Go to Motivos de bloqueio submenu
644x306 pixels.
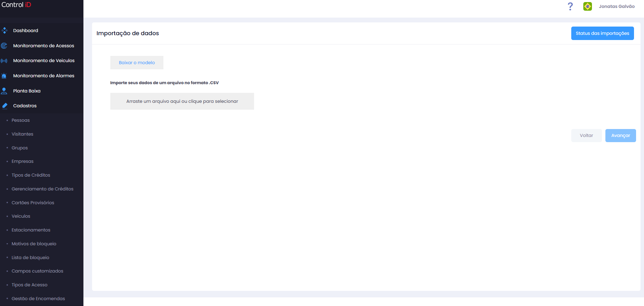click(x=34, y=244)
